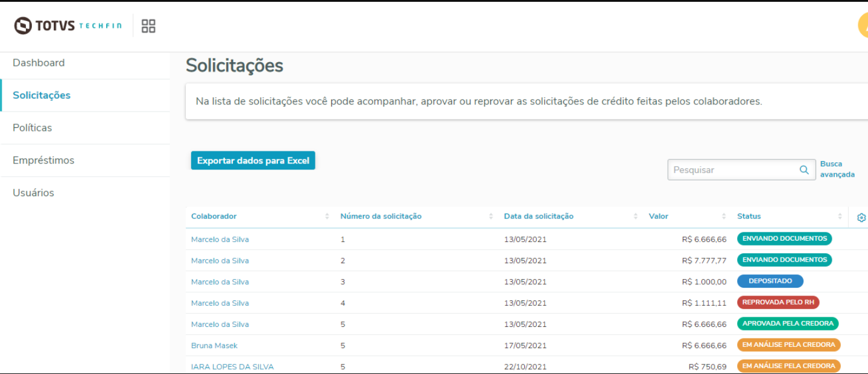Sort by Status column arrows
Viewport: 868px width, 374px height.
coord(840,217)
